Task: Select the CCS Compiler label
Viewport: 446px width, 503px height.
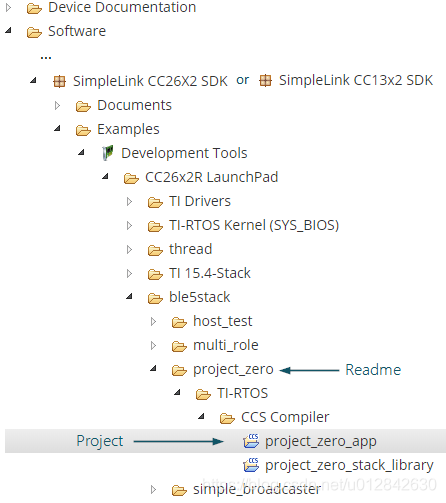Action: click(x=285, y=417)
